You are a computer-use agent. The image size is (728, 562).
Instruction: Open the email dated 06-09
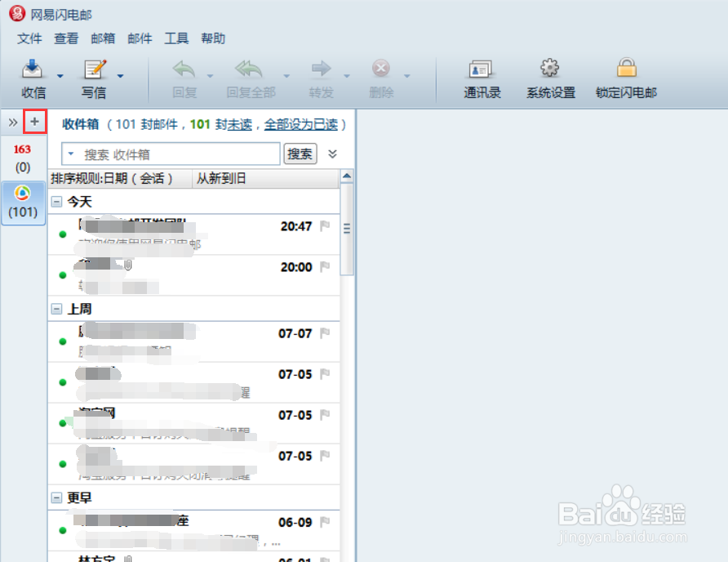(x=194, y=530)
